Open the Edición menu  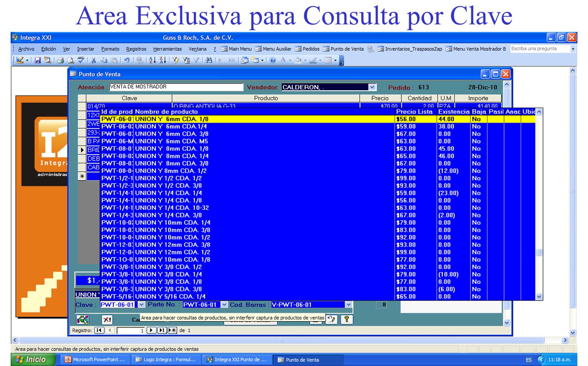[x=49, y=49]
